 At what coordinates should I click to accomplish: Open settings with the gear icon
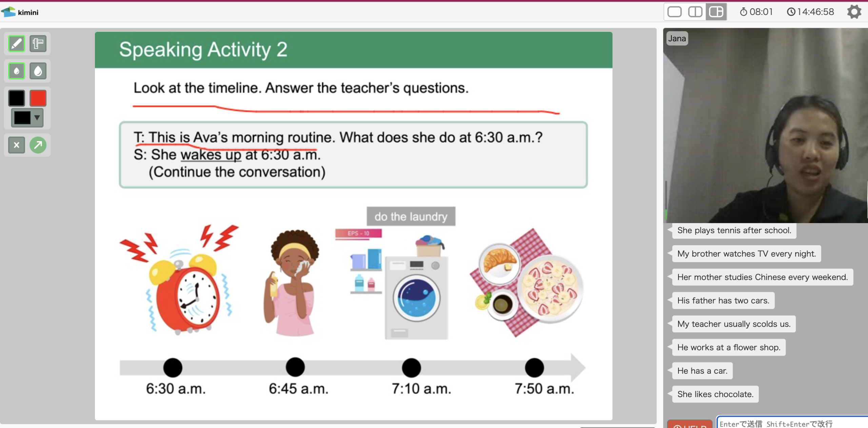[854, 12]
